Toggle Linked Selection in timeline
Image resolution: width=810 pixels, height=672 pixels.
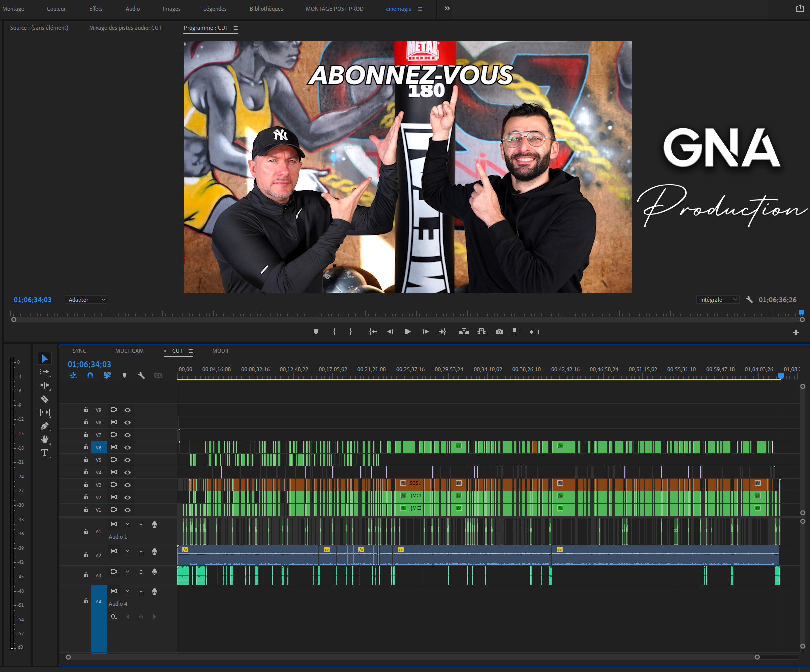(107, 375)
